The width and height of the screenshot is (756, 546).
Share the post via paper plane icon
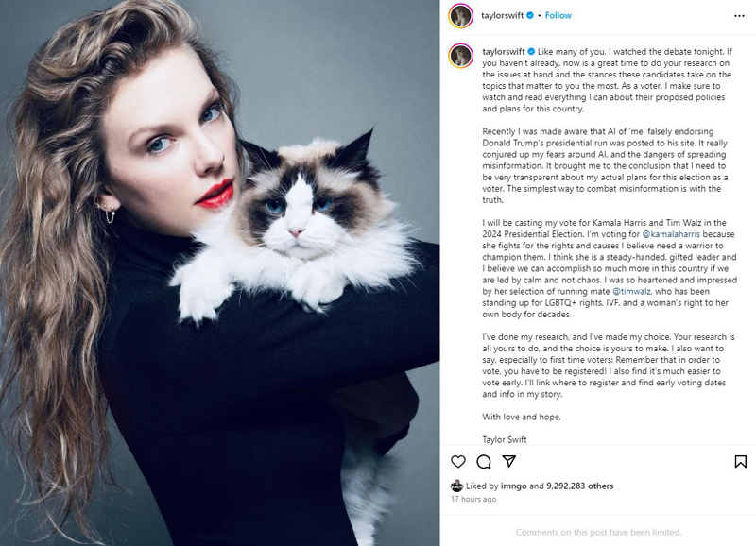(x=509, y=461)
